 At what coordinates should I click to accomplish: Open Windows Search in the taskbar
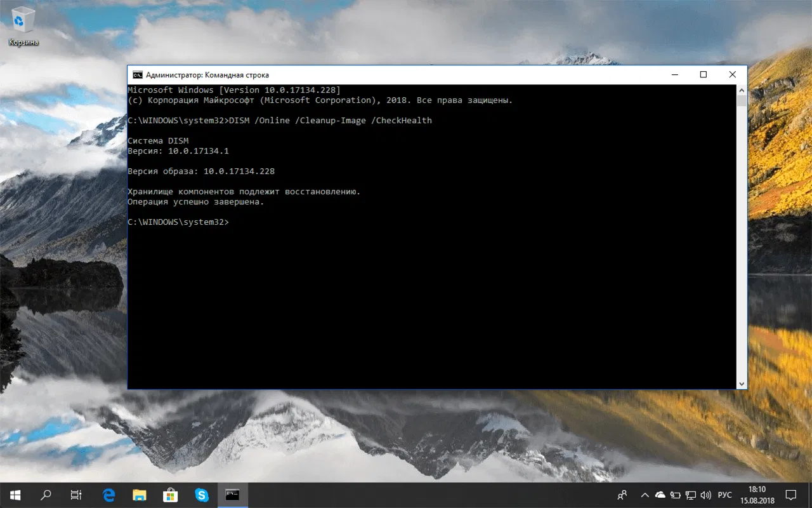45,495
